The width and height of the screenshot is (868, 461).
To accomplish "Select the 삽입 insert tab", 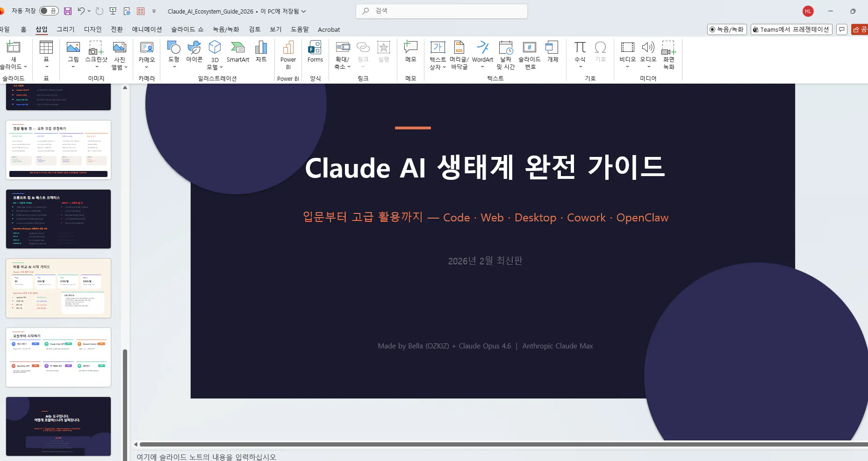I will point(42,29).
